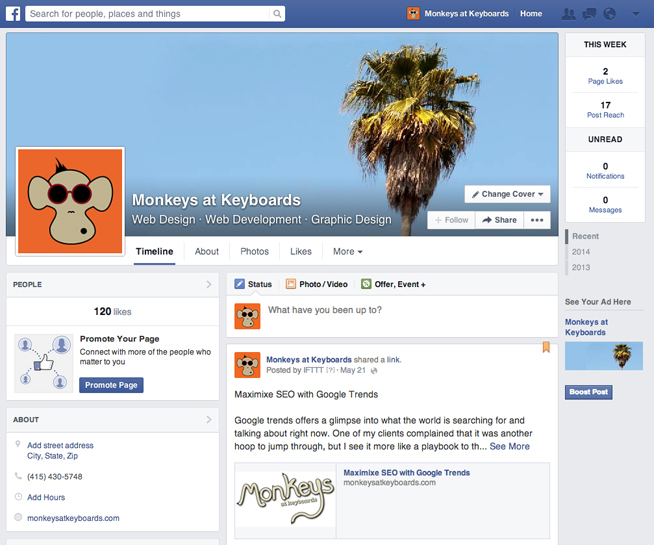The width and height of the screenshot is (654, 545).
Task: Open monkeysatkeyboards.com link in About
Action: pos(73,518)
